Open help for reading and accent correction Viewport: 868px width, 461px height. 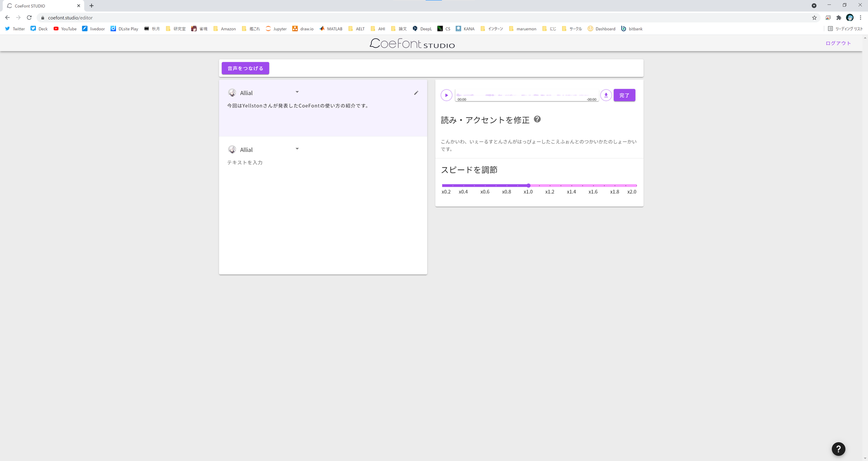point(537,119)
